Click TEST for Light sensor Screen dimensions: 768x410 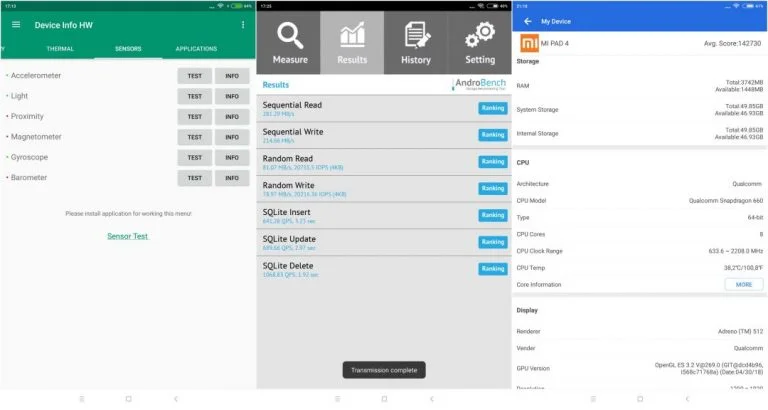(x=194, y=96)
